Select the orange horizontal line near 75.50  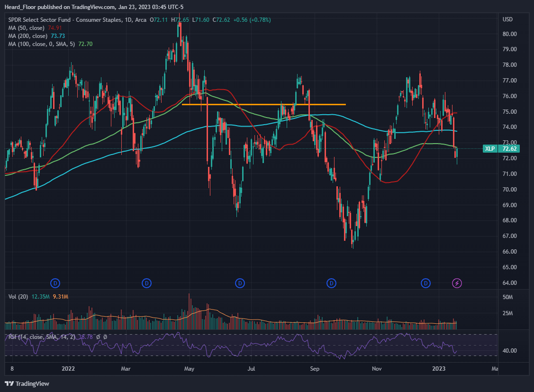tap(264, 105)
